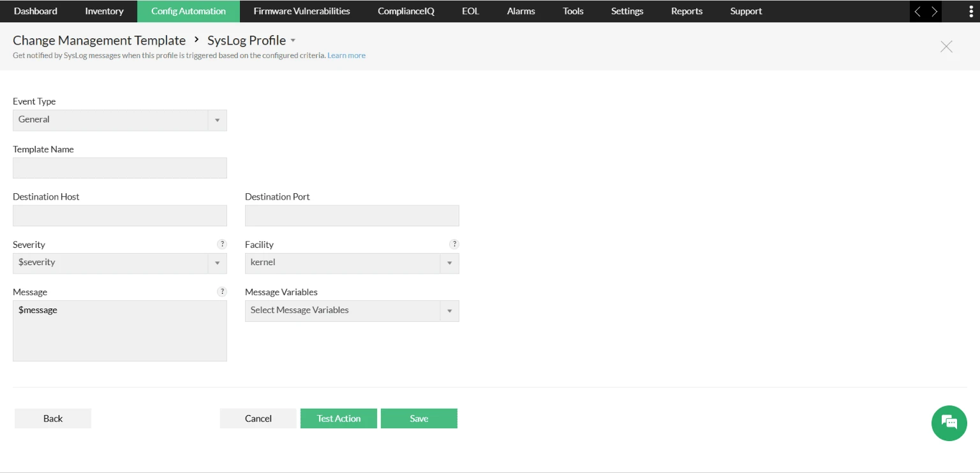The width and height of the screenshot is (980, 473).
Task: Click the Message help question mark icon
Action: tap(222, 292)
